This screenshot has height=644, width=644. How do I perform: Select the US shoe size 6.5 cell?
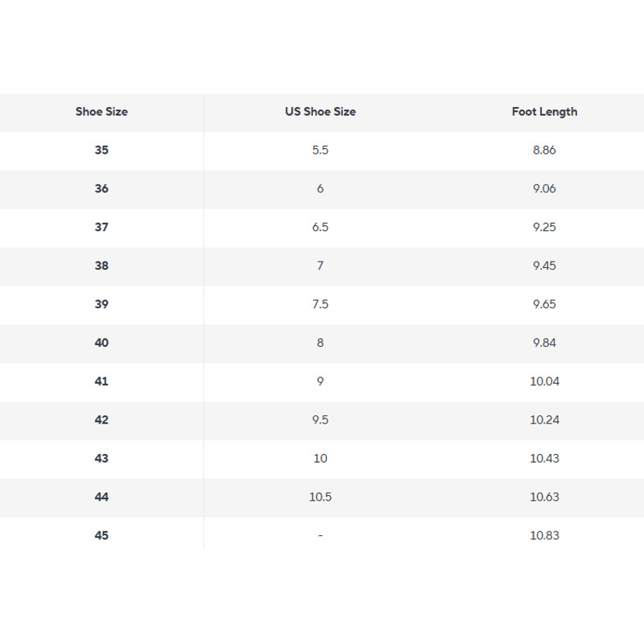click(x=320, y=227)
